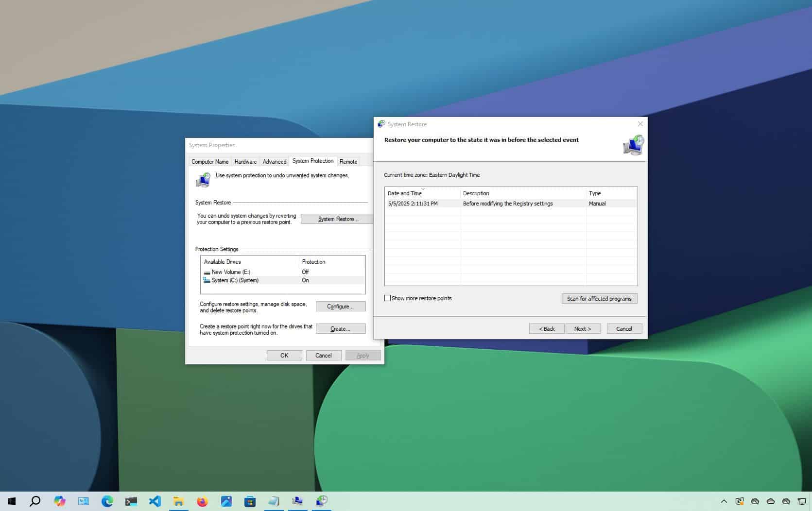
Task: Launch Firefox from the taskbar
Action: pos(202,501)
